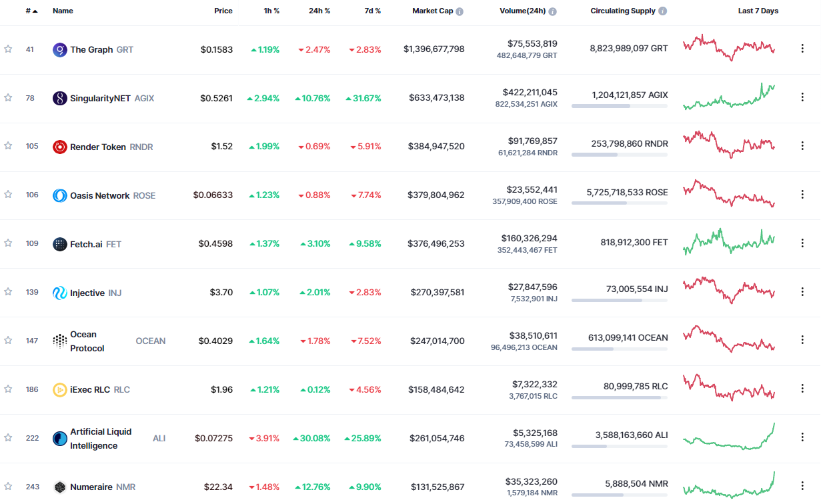821x504 pixels.
Task: Open more options menu for SingularityNET row
Action: (802, 97)
